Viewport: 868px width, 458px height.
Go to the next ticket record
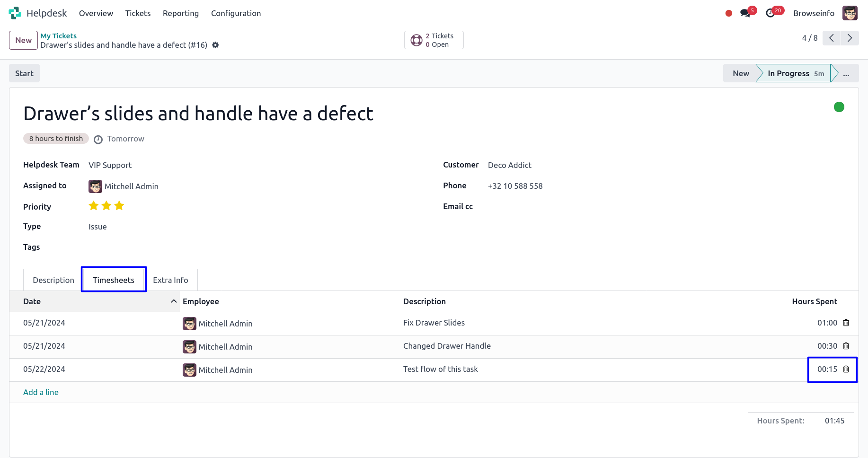[850, 38]
